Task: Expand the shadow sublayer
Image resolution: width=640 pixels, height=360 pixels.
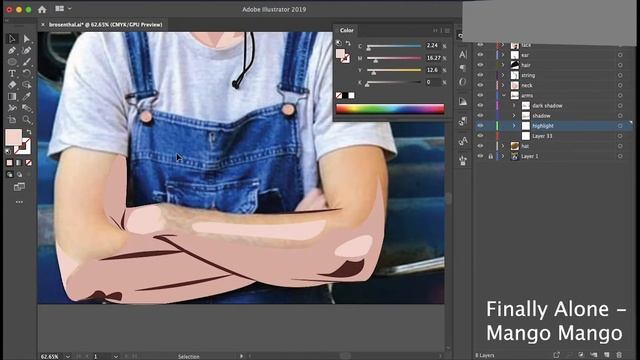Action: tap(514, 116)
